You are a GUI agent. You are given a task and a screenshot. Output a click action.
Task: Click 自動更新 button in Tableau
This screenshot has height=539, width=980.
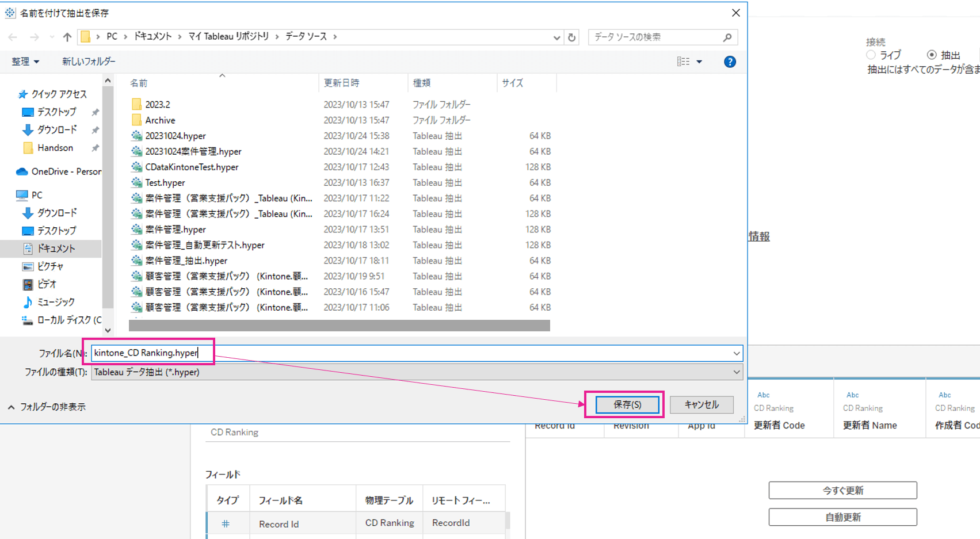[842, 517]
